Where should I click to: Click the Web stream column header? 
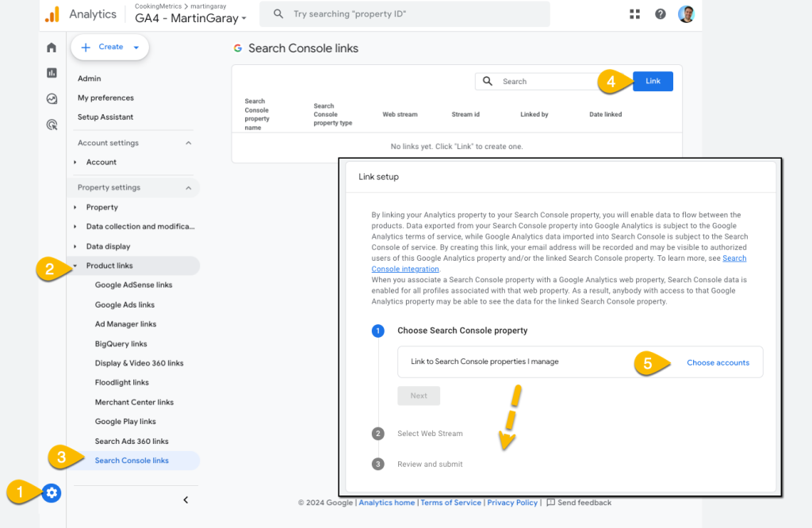(x=400, y=114)
